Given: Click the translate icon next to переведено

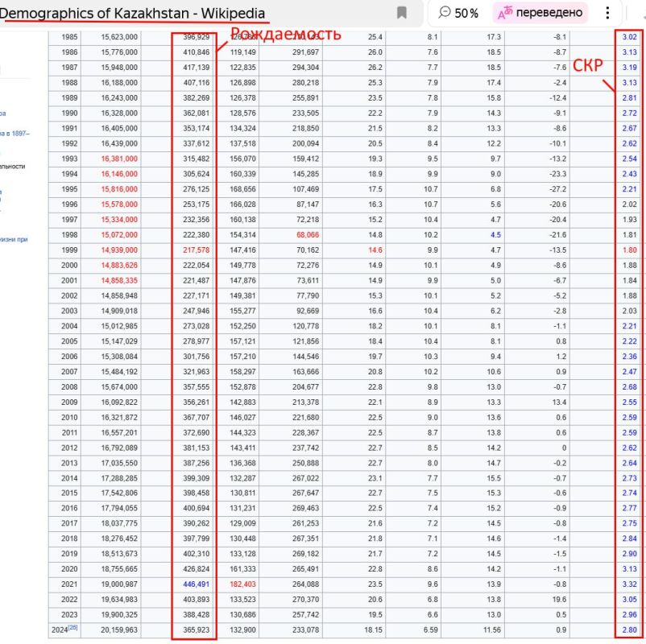Looking at the screenshot, I should (505, 13).
